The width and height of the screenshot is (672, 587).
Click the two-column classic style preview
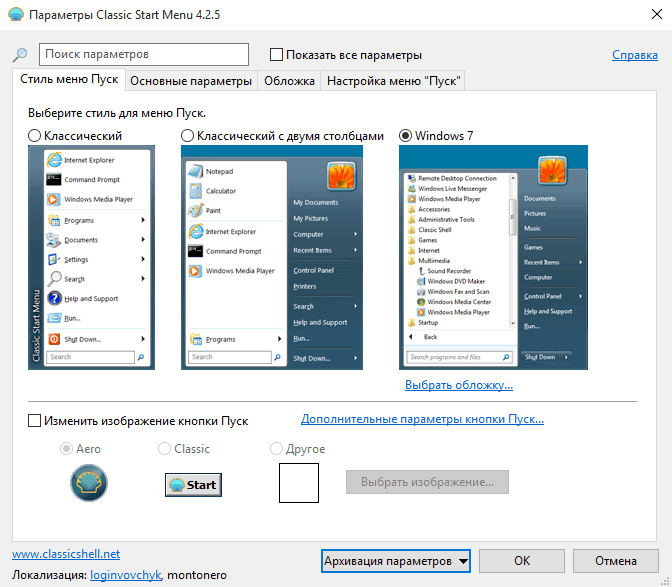[272, 257]
